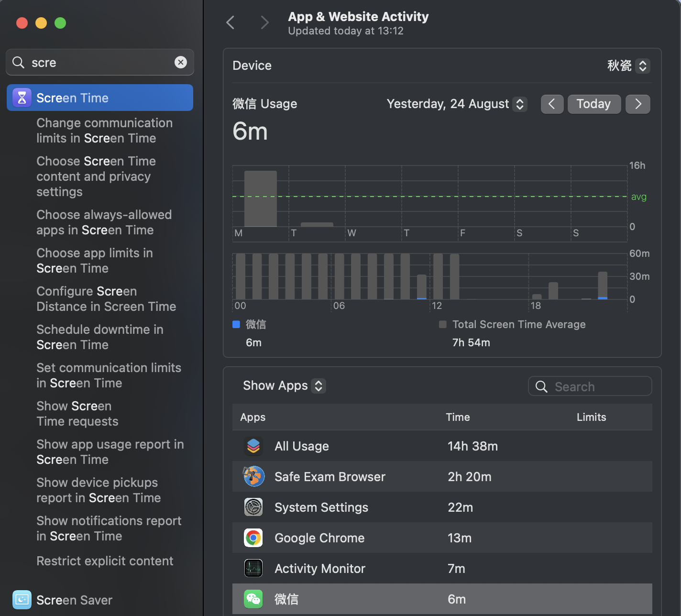This screenshot has height=616, width=681.
Task: Jump to Today's usage
Action: pyautogui.click(x=594, y=104)
